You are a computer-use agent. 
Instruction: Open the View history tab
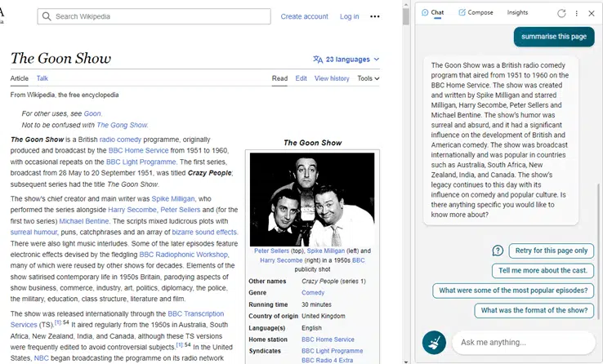[332, 78]
